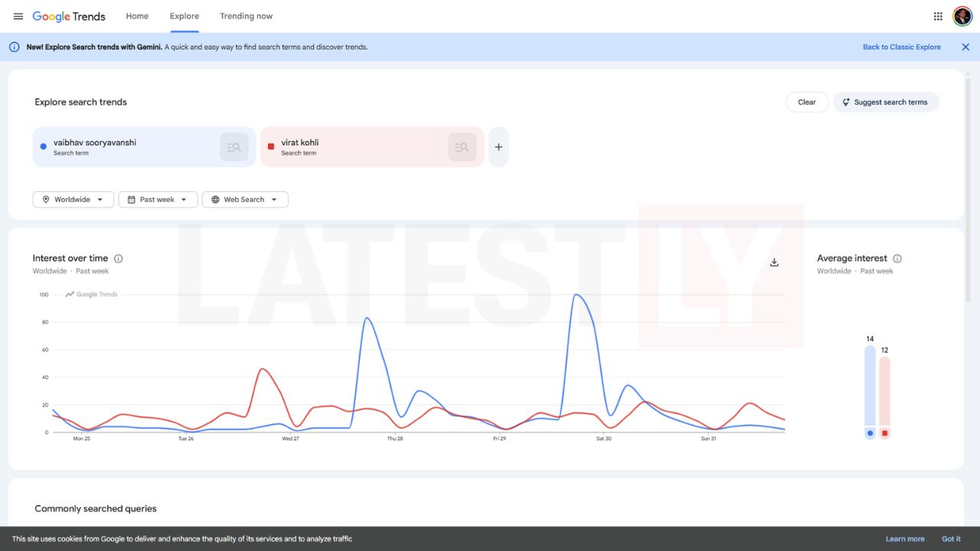The image size is (980, 551).
Task: Click the red square under average bar 12
Action: point(884,433)
